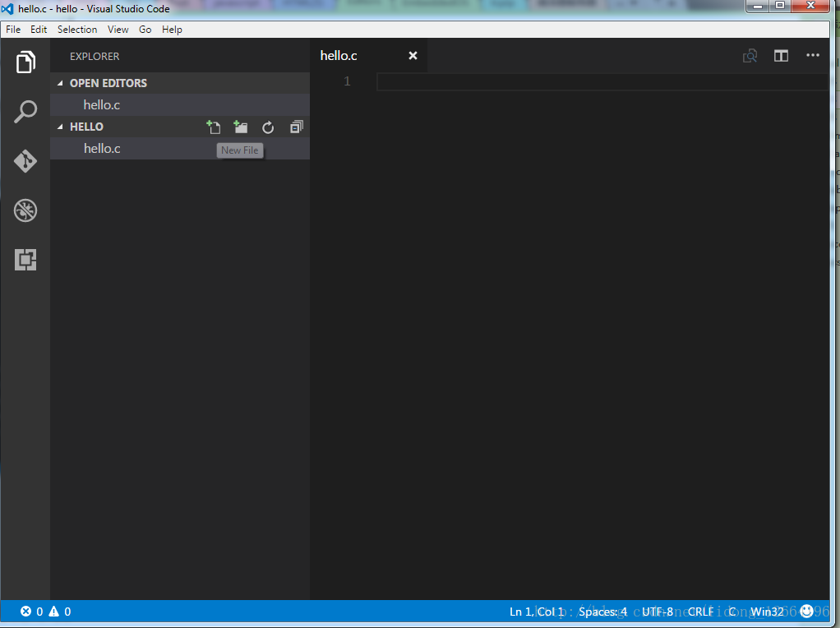The height and width of the screenshot is (628, 840).
Task: Change file encoding UTF-8
Action: pyautogui.click(x=658, y=612)
